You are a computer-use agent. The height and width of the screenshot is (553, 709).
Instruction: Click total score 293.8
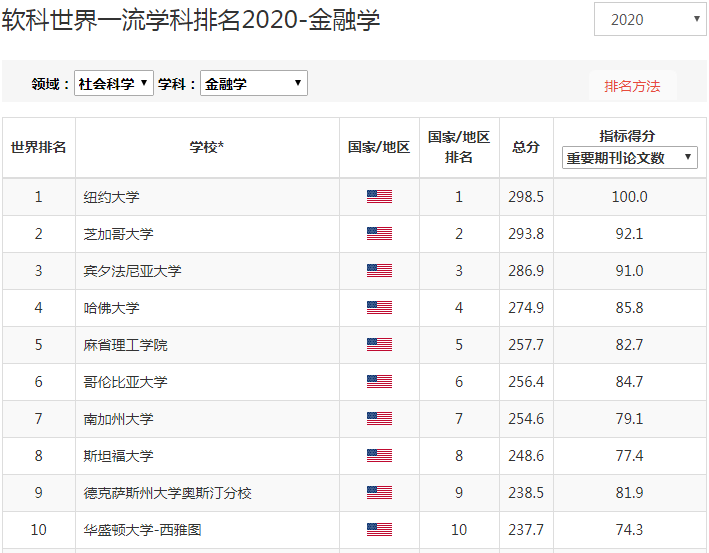526,234
